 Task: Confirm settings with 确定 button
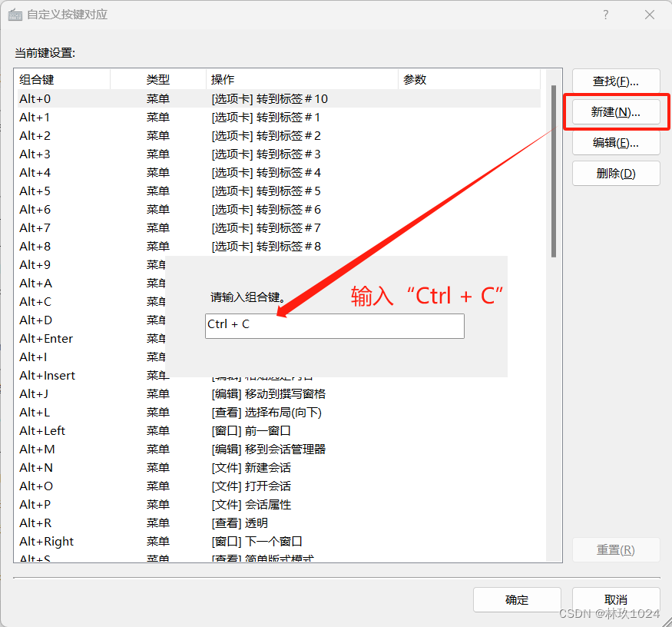point(517,599)
